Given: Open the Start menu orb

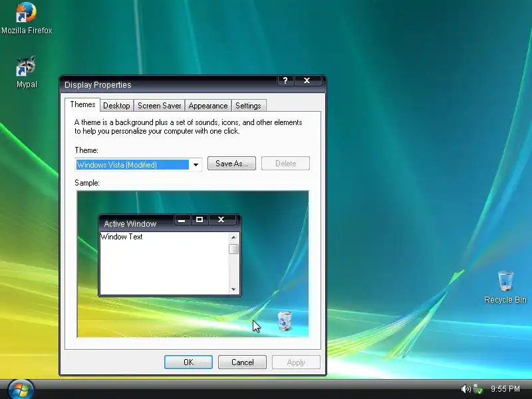Looking at the screenshot, I should pyautogui.click(x=21, y=390).
